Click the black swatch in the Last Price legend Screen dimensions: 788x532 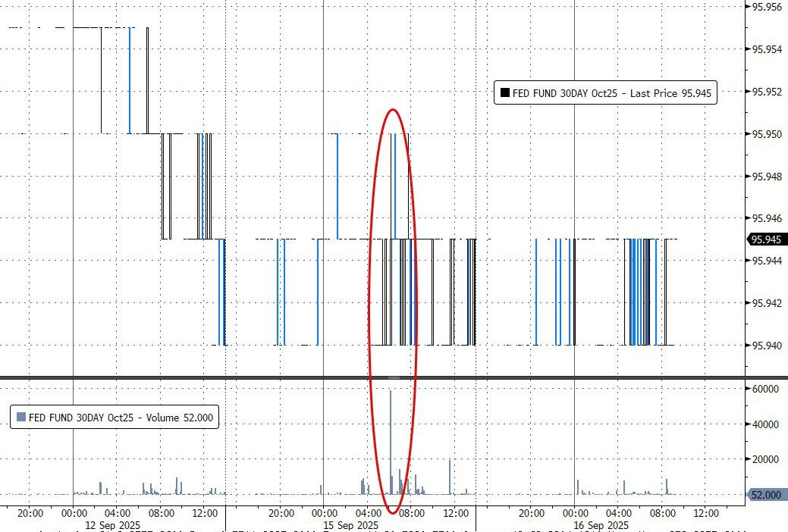(504, 93)
